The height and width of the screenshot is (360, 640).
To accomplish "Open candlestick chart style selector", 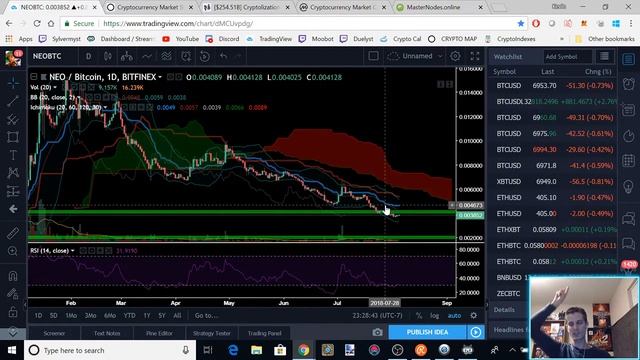I will click(108, 56).
